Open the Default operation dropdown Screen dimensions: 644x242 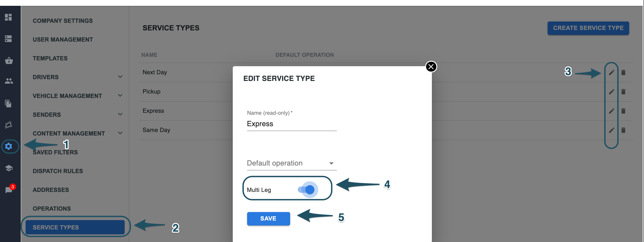(292, 163)
